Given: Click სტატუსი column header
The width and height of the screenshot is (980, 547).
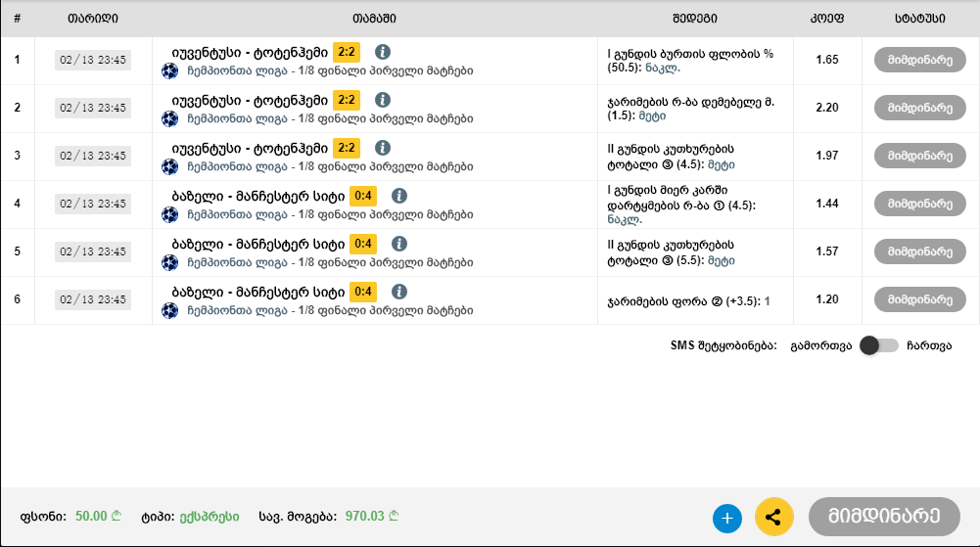Looking at the screenshot, I should point(920,19).
